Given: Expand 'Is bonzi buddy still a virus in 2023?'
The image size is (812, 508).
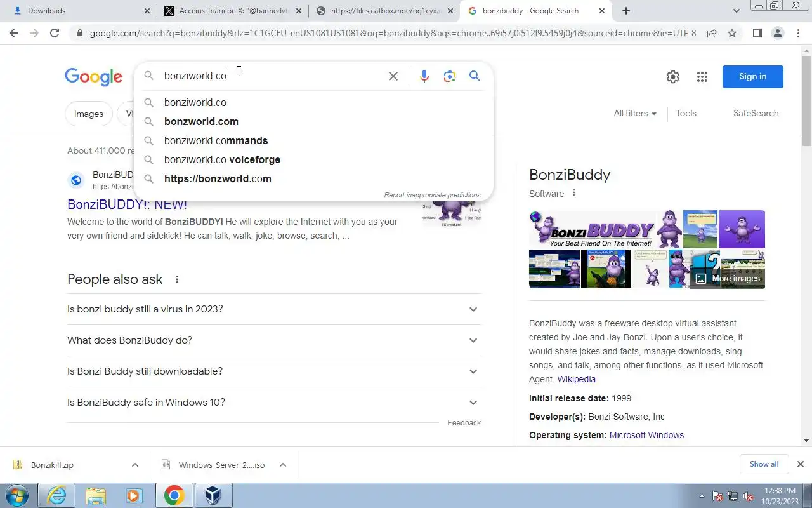Looking at the screenshot, I should point(274,309).
